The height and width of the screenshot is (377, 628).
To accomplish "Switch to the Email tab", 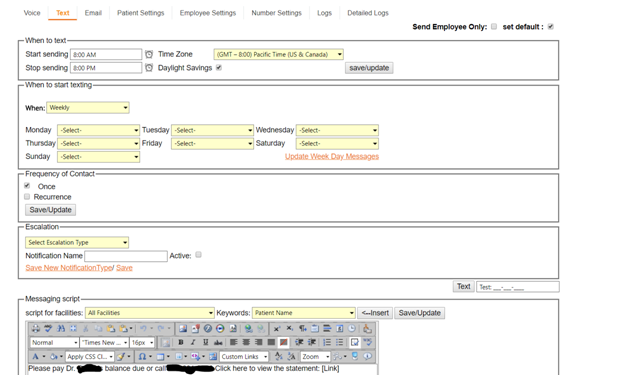I will (93, 13).
